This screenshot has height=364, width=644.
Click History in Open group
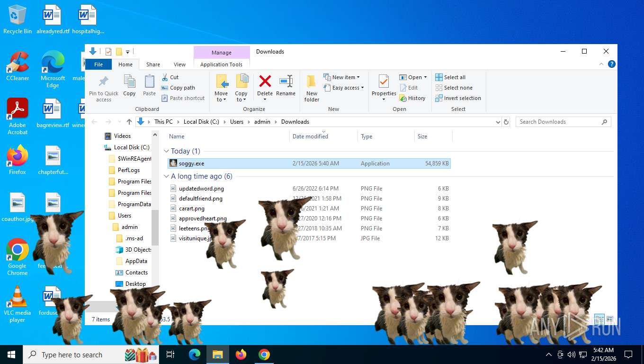point(412,98)
